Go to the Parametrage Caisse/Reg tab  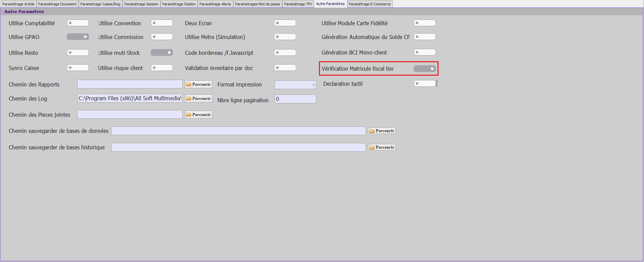(100, 4)
